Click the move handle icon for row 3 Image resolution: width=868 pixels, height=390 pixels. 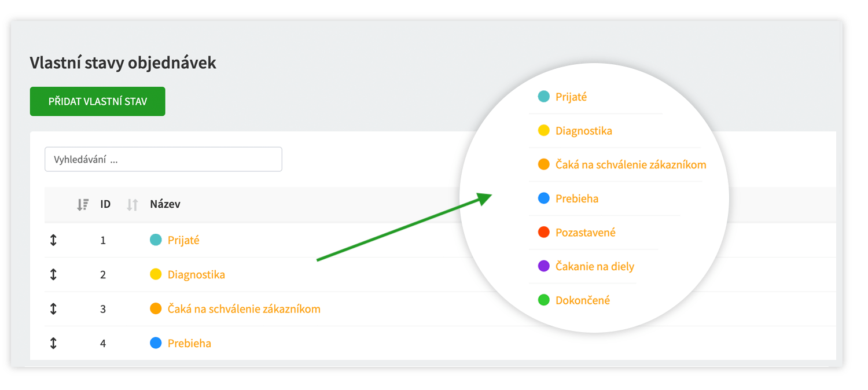(x=53, y=309)
